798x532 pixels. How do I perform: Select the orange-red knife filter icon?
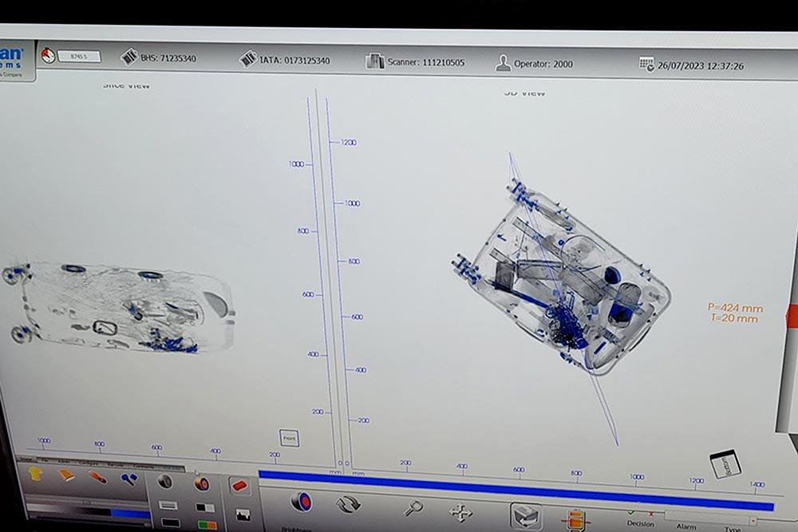(x=97, y=478)
